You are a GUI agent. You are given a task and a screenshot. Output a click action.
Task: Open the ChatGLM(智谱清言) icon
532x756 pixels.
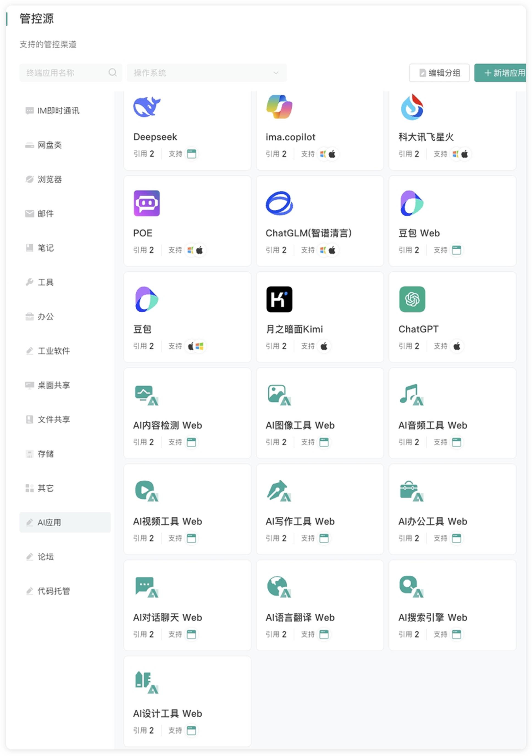click(x=279, y=203)
